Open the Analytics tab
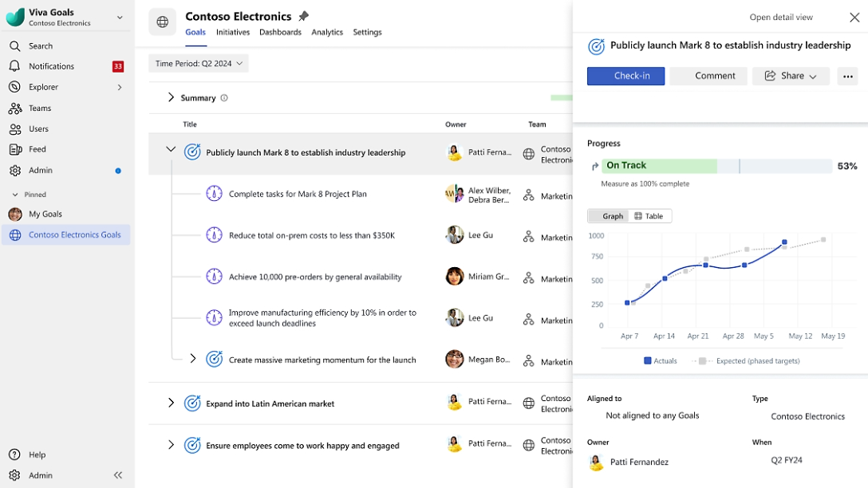868x488 pixels. tap(327, 32)
